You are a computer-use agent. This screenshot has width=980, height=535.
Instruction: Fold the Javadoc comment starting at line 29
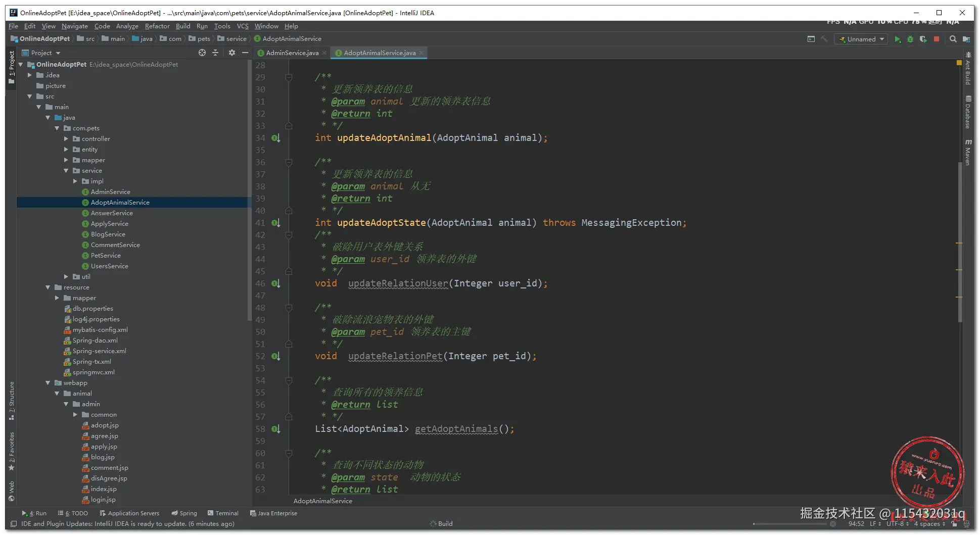click(289, 77)
